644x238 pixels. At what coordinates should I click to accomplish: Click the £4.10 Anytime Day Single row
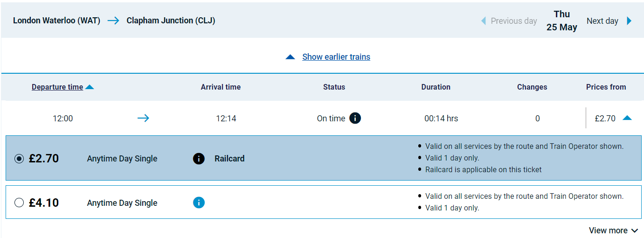click(322, 202)
